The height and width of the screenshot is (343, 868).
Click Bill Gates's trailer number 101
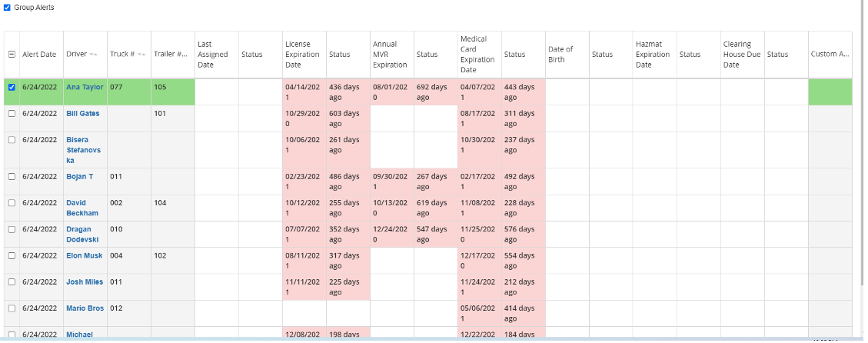(160, 113)
